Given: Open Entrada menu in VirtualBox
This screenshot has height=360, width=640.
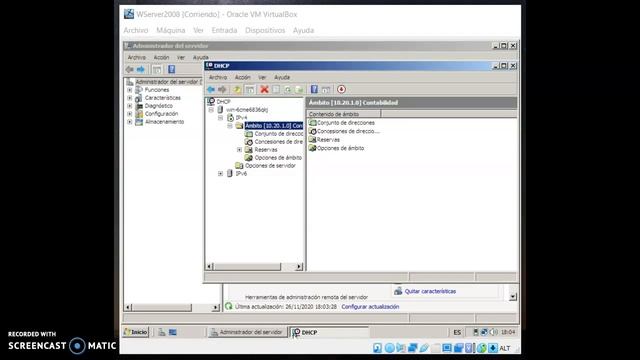Looking at the screenshot, I should point(224,30).
